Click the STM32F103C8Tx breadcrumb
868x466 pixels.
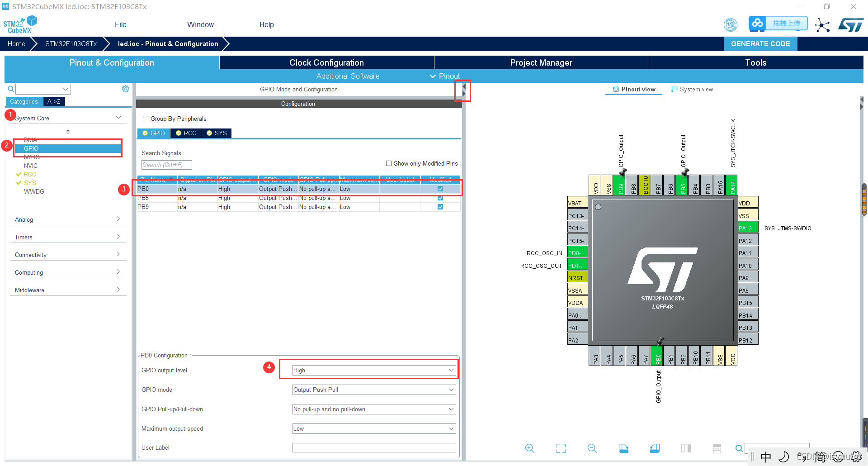[71, 44]
